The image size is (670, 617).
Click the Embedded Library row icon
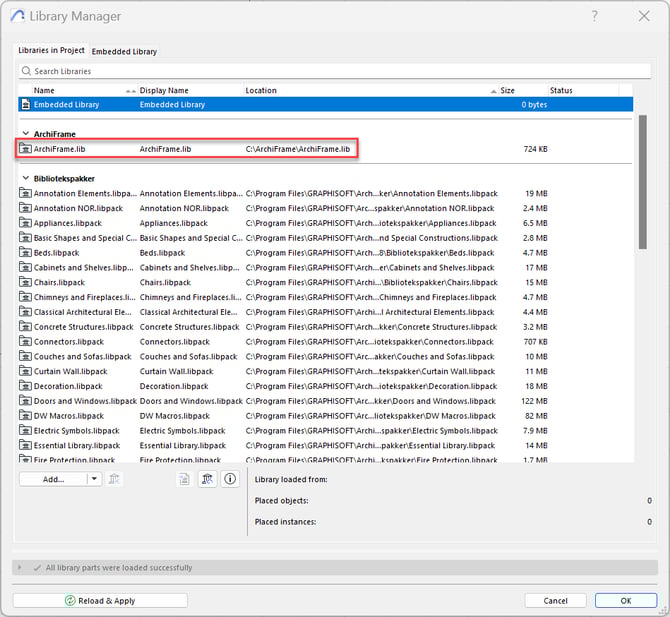click(x=26, y=104)
